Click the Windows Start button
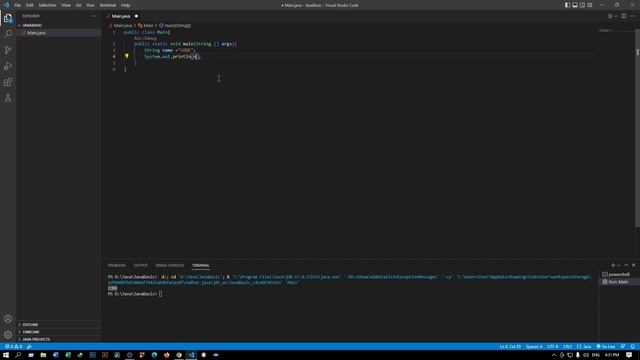Image resolution: width=640 pixels, height=360 pixels. pos(6,355)
